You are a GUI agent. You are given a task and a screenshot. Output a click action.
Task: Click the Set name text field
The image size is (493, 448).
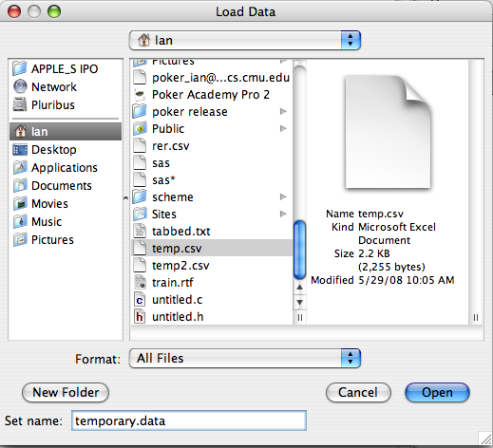point(189,420)
